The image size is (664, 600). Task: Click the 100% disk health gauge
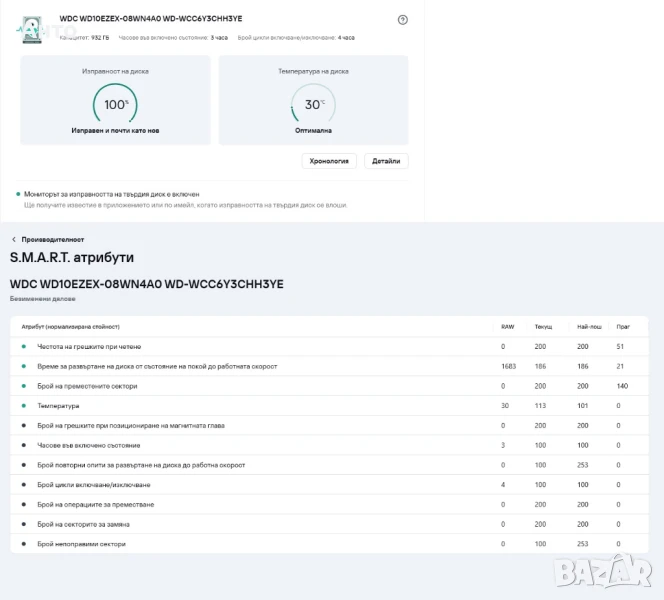click(x=116, y=104)
